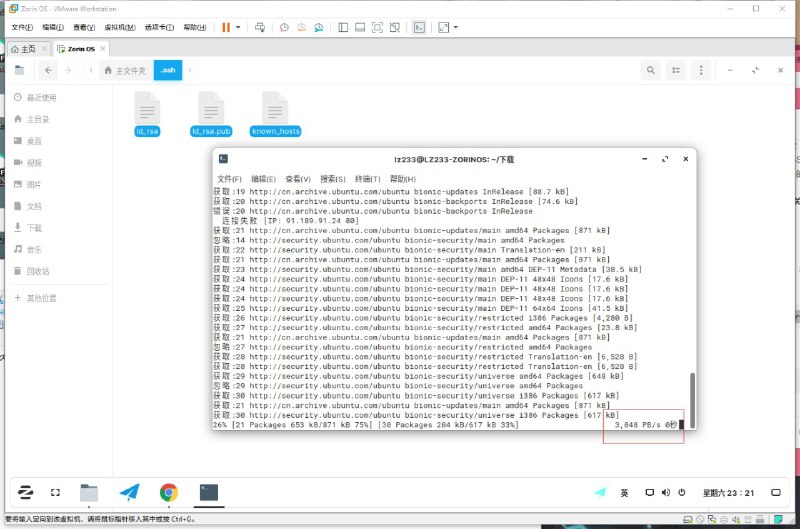Open terminal 帮助(H) menu
This screenshot has width=800, height=529.
tap(403, 179)
